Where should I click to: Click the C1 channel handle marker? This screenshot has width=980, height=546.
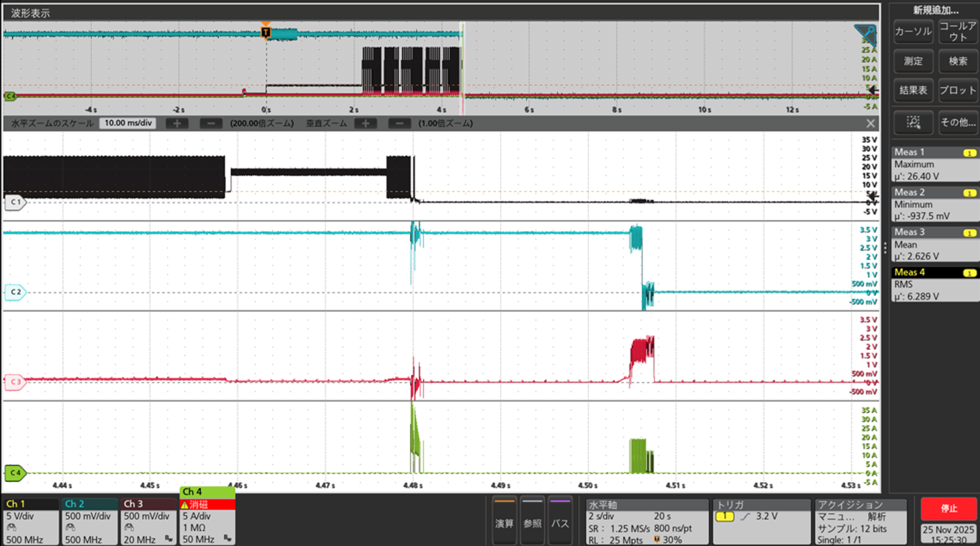pyautogui.click(x=15, y=202)
